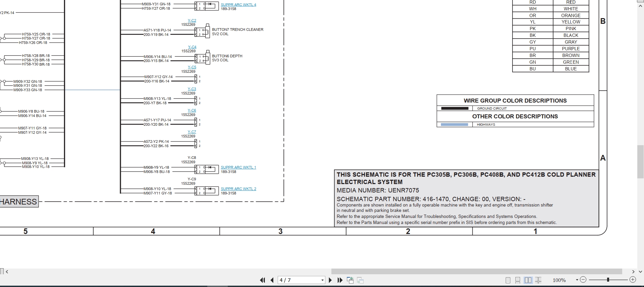Click the HARNESS label box
The width and height of the screenshot is (644, 287).
(19, 202)
